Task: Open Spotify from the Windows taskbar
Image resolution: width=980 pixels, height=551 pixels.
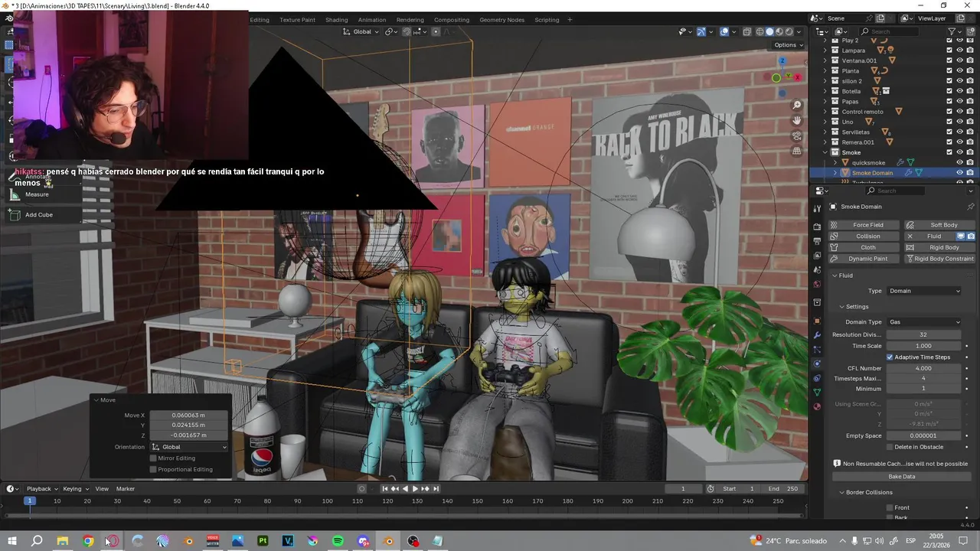Action: (338, 541)
